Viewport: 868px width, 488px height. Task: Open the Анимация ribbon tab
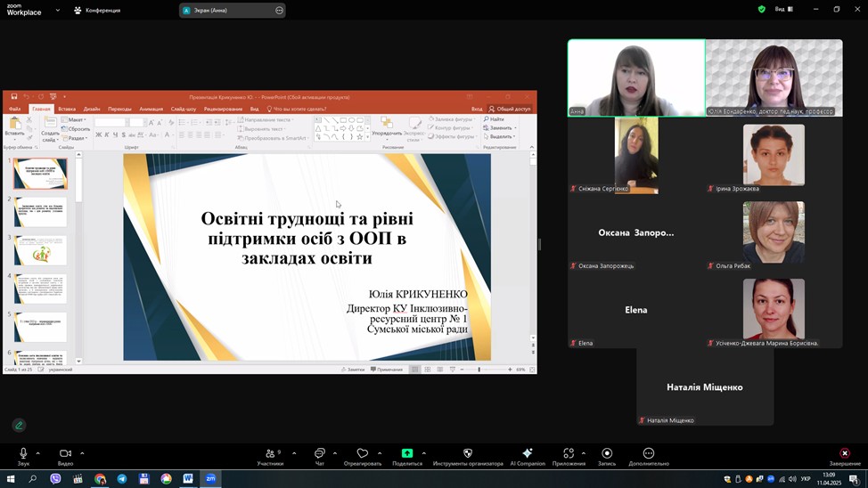(151, 109)
